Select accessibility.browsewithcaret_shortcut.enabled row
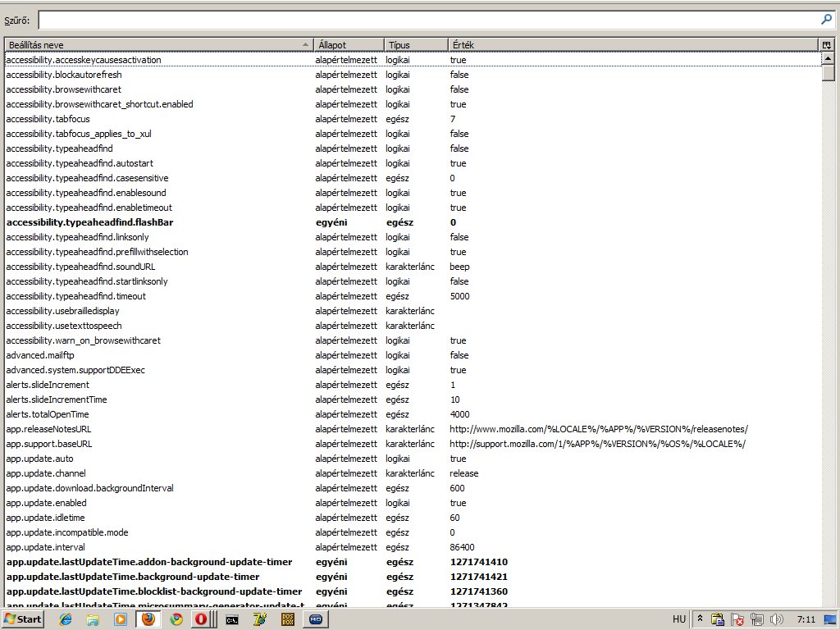Screen dimensions: 840x630 413,104
